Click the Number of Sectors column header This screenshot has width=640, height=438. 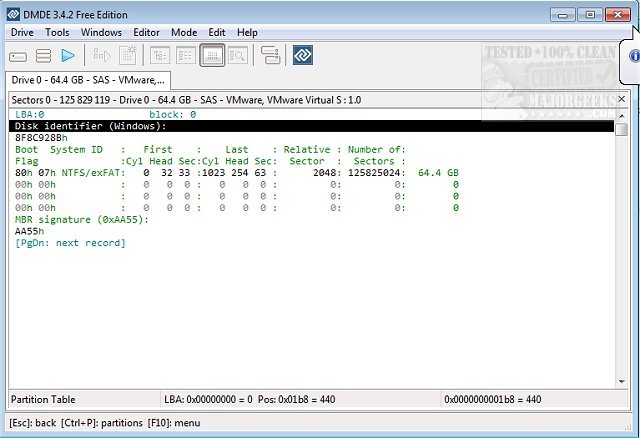pyautogui.click(x=374, y=156)
